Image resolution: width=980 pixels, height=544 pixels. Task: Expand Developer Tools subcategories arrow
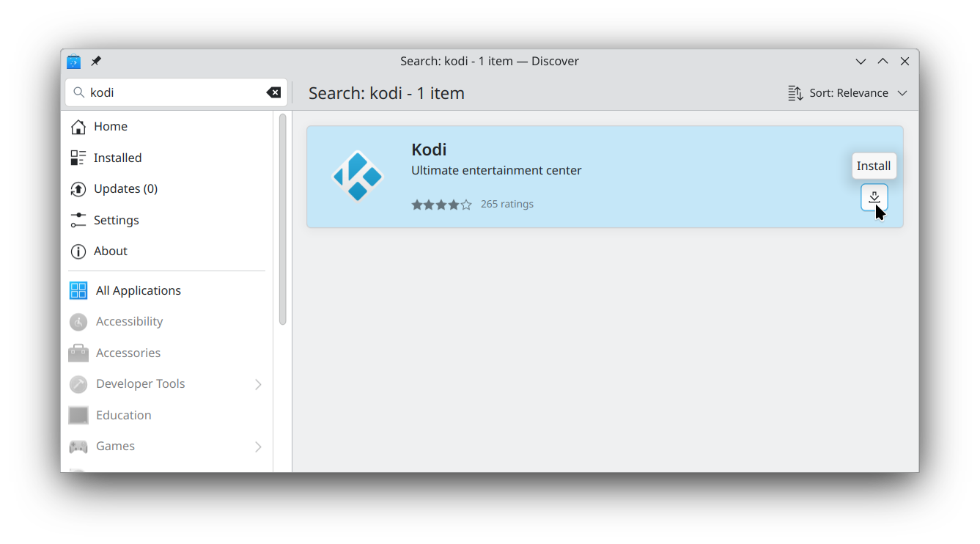(258, 384)
